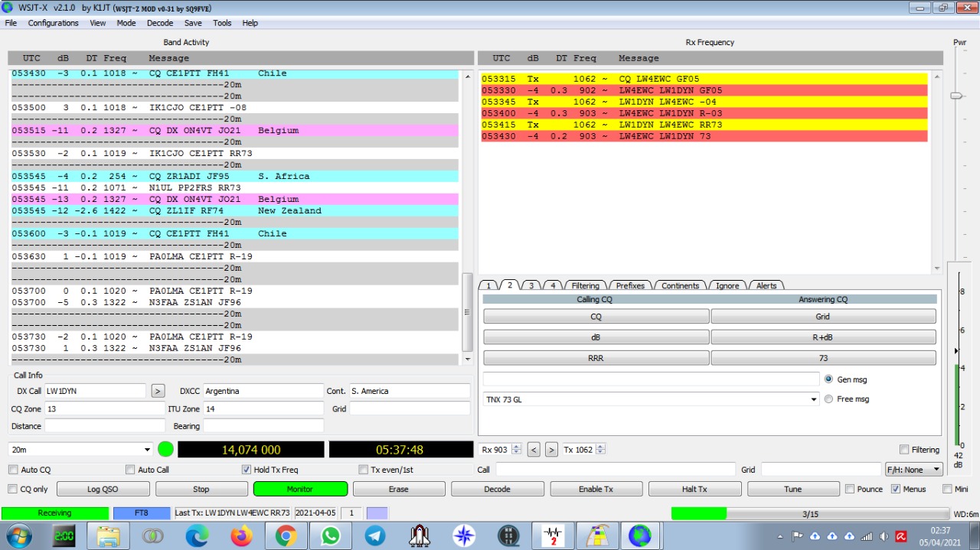
Task: Click the Log QSO button
Action: tap(103, 489)
